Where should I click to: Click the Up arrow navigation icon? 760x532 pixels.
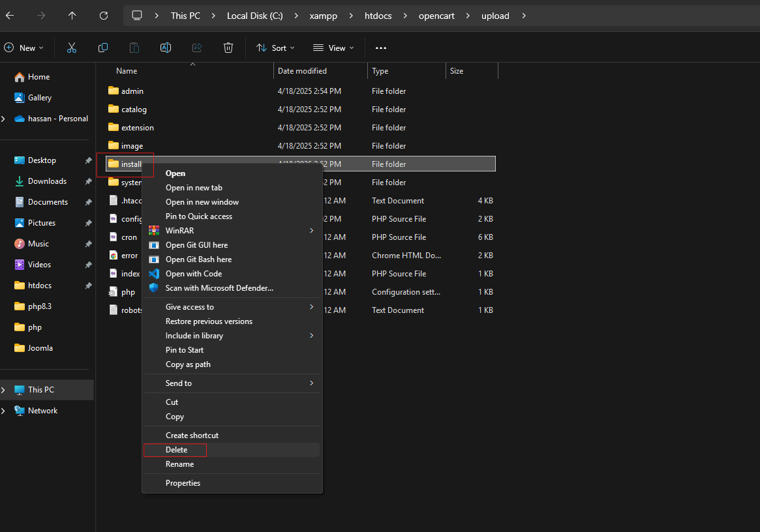point(72,16)
